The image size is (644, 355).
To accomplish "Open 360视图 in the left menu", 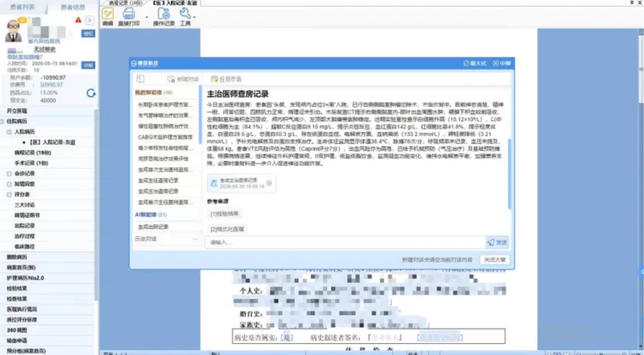I will pos(17,330).
